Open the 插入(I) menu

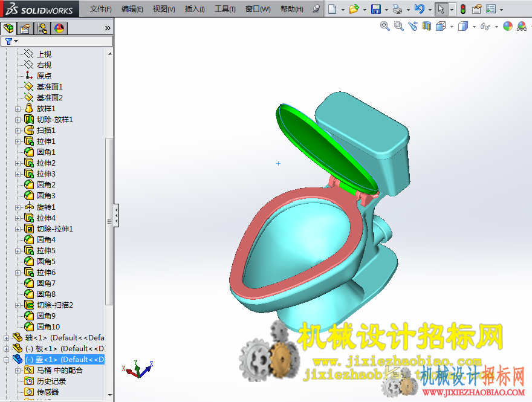pos(195,9)
